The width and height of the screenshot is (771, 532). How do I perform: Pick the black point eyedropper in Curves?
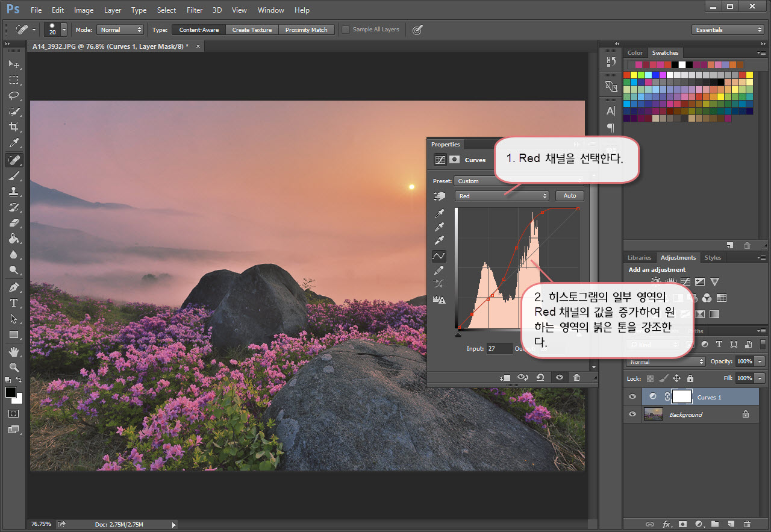pos(440,214)
